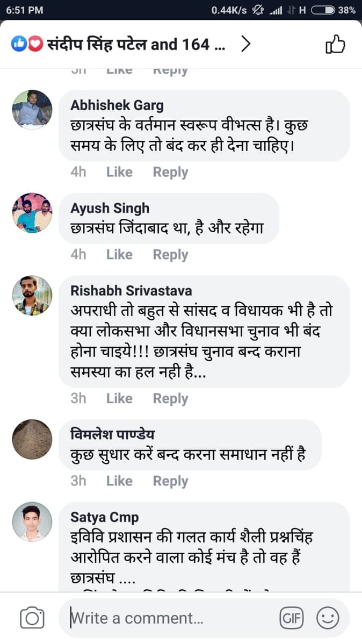This screenshot has width=362, height=644.
Task: Open the emoji smiley picker
Action: [328, 618]
